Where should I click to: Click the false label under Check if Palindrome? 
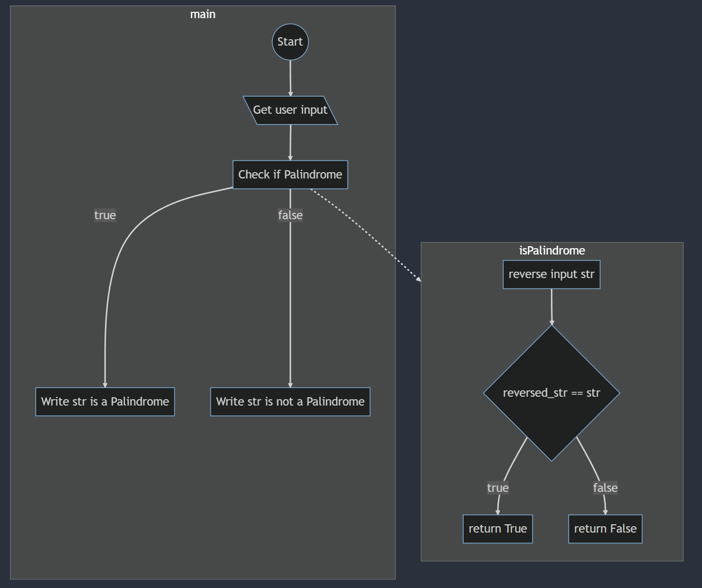(x=290, y=215)
